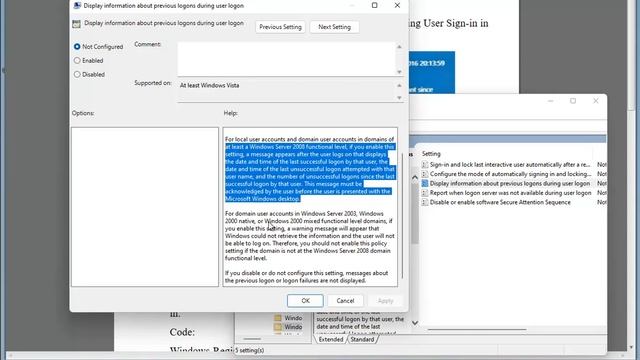Confirm with the OK button
640x360 pixels.
click(x=305, y=301)
